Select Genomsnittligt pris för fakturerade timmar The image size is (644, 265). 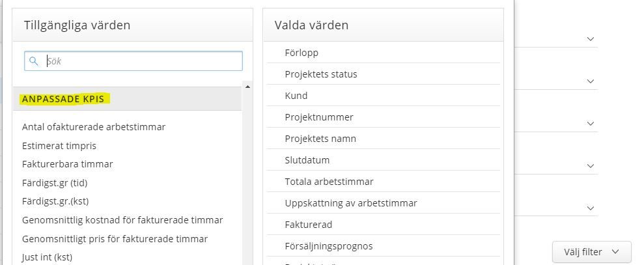(x=115, y=239)
